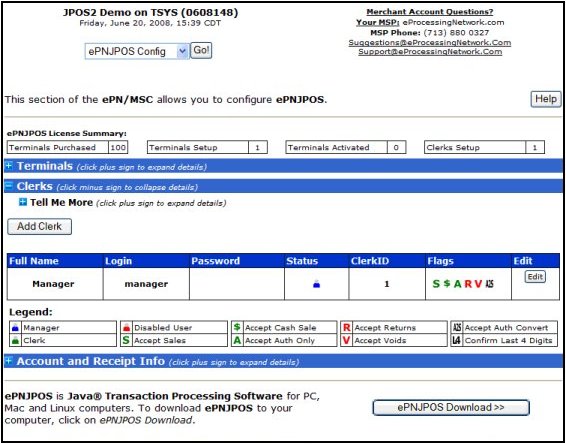This screenshot has height=444, width=566.
Task: Click the Manager status icon in table
Action: pos(317,284)
